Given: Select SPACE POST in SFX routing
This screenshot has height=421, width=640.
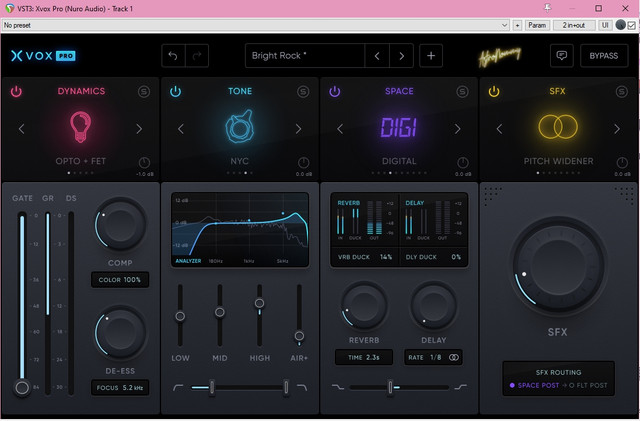Looking at the screenshot, I should click(534, 385).
